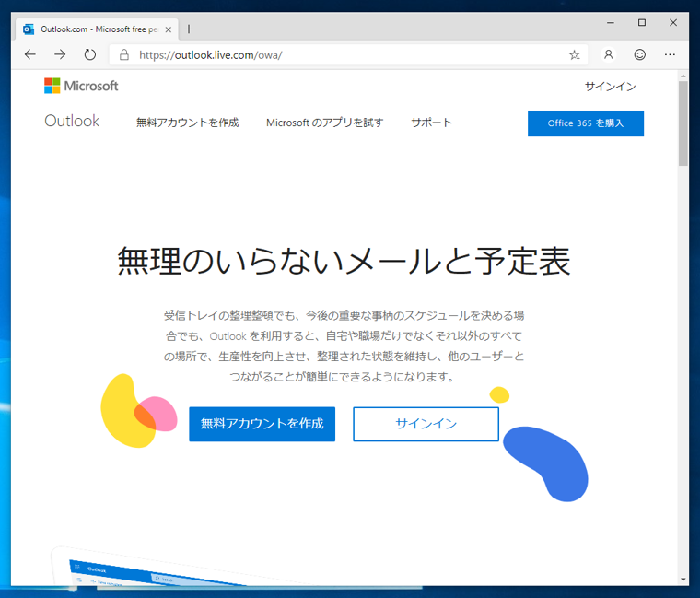Close the browser window
Image resolution: width=700 pixels, height=598 pixels.
(672, 23)
